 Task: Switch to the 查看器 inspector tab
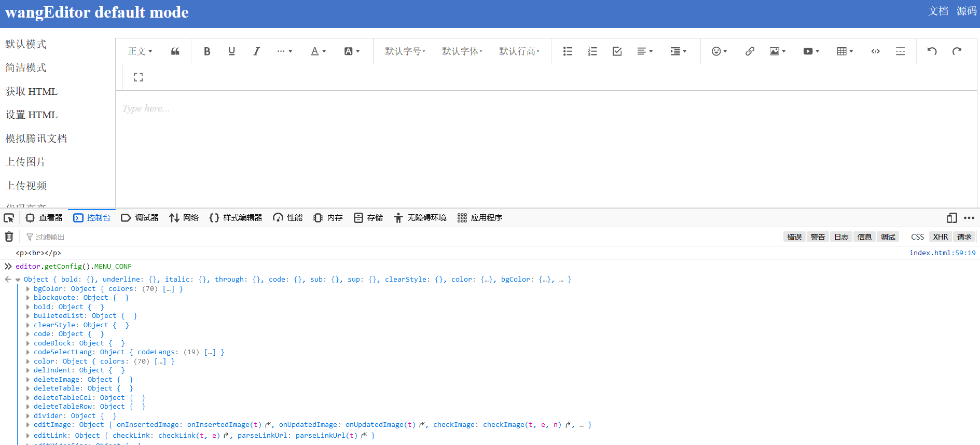click(44, 218)
